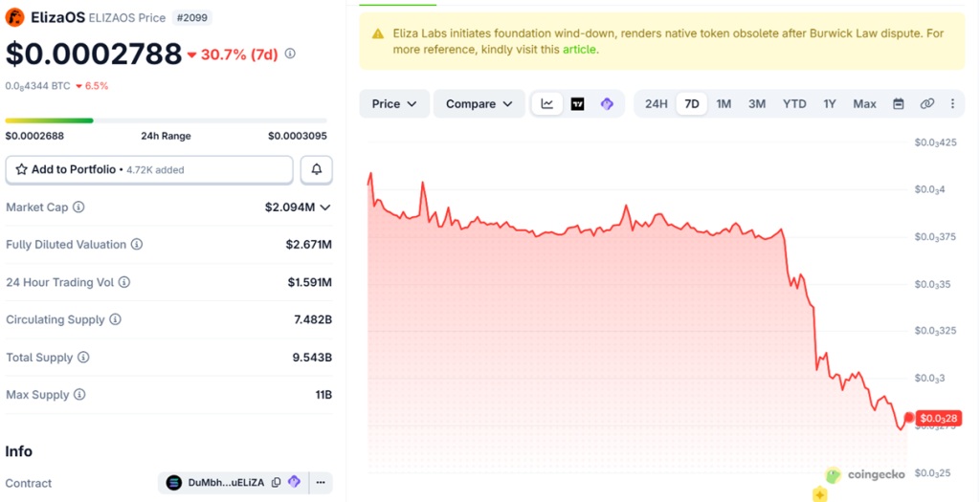
Task: Click the 9.543B total supply value
Action: [313, 358]
